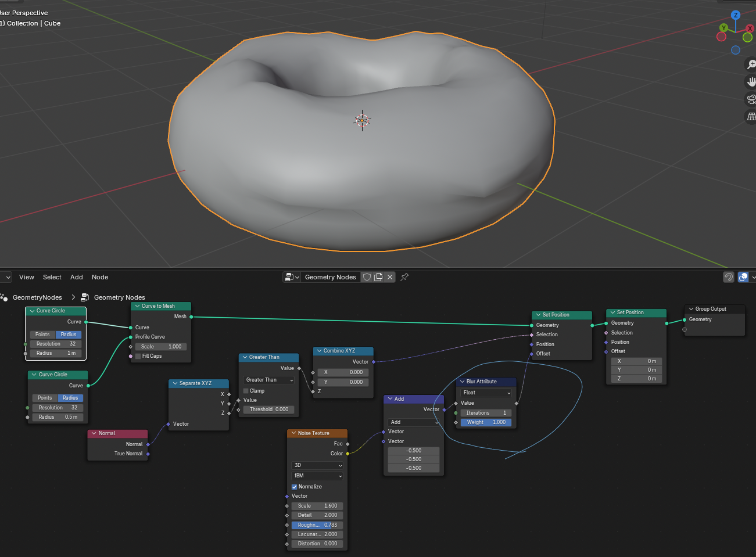Click the torus object's origin point
This screenshot has height=557, width=756.
362,120
